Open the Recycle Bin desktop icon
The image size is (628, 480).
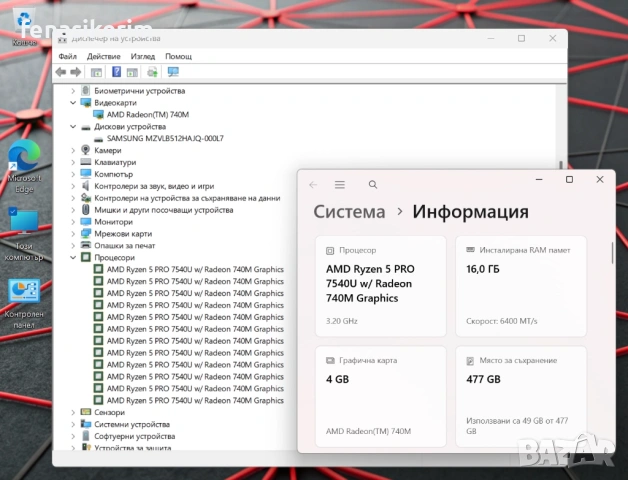24,27
